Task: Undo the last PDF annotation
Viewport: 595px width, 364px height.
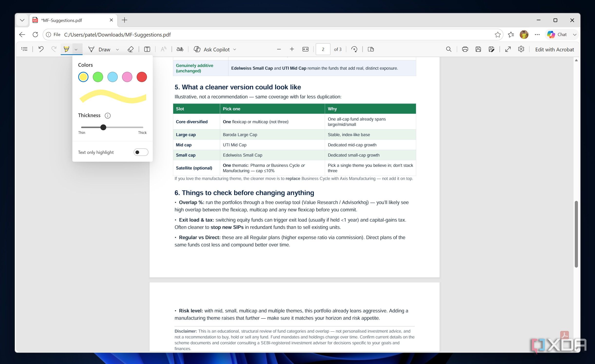Action: point(41,49)
